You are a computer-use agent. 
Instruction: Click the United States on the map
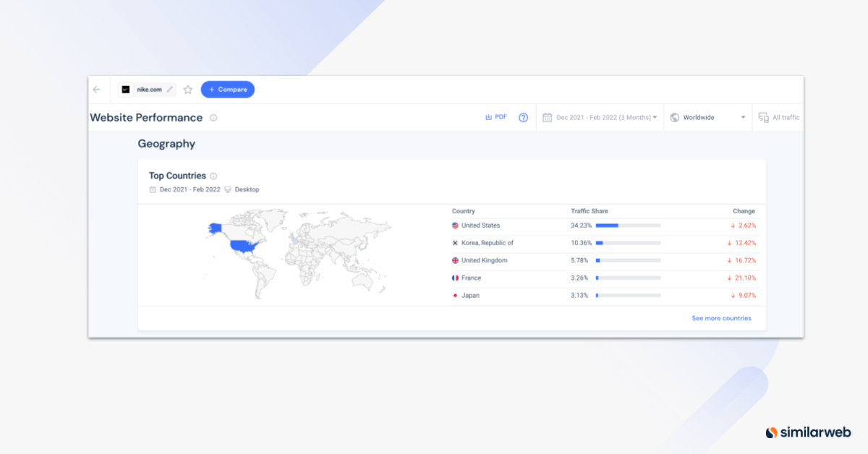point(244,245)
